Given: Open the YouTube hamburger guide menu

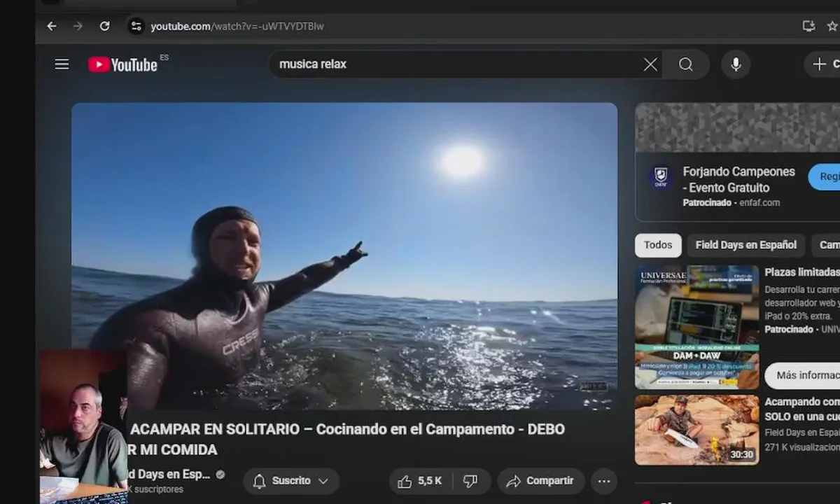Looking at the screenshot, I should tap(62, 64).
